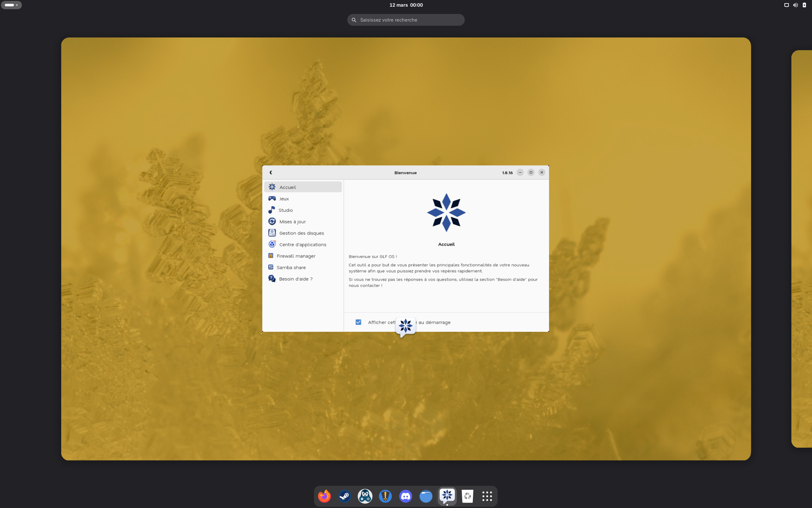Click the workspace indicator pill top-left
The width and height of the screenshot is (812, 508).
11,5
